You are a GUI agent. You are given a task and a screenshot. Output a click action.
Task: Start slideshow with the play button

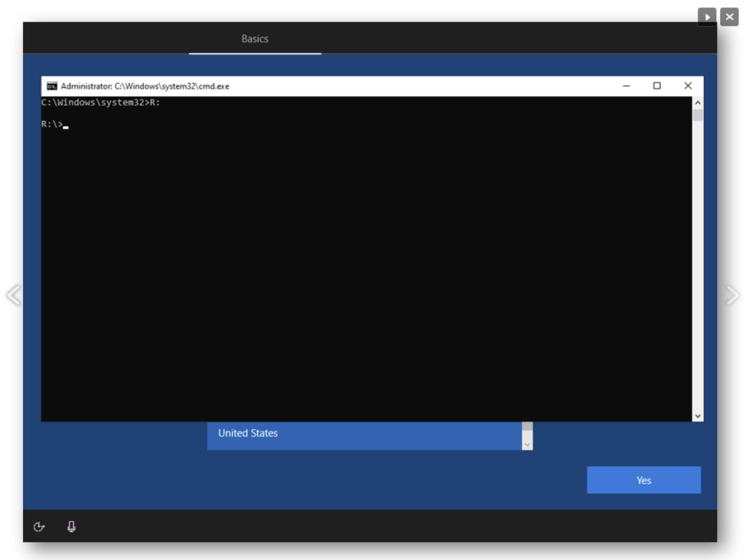(706, 17)
